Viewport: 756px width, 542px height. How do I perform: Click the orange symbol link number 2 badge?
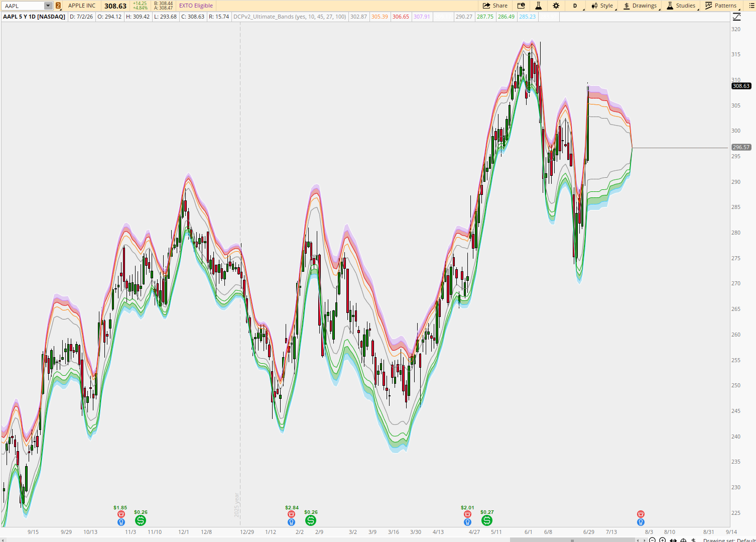58,6
